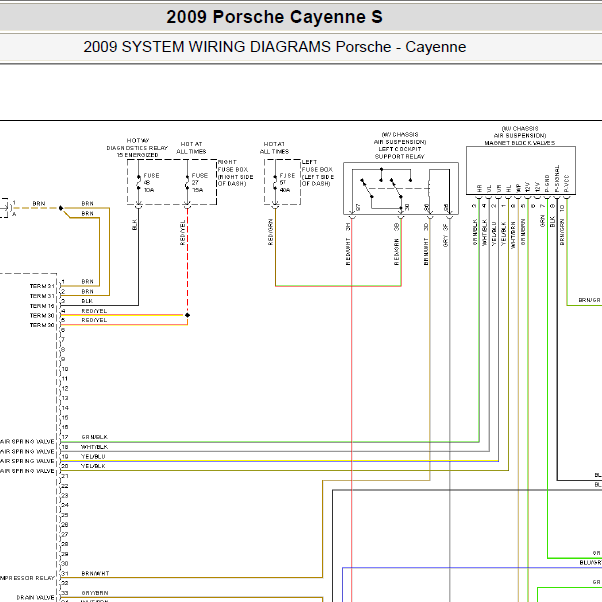Select the WHT/BLK wire label at pin 18
The height and width of the screenshot is (602, 602).
94,447
